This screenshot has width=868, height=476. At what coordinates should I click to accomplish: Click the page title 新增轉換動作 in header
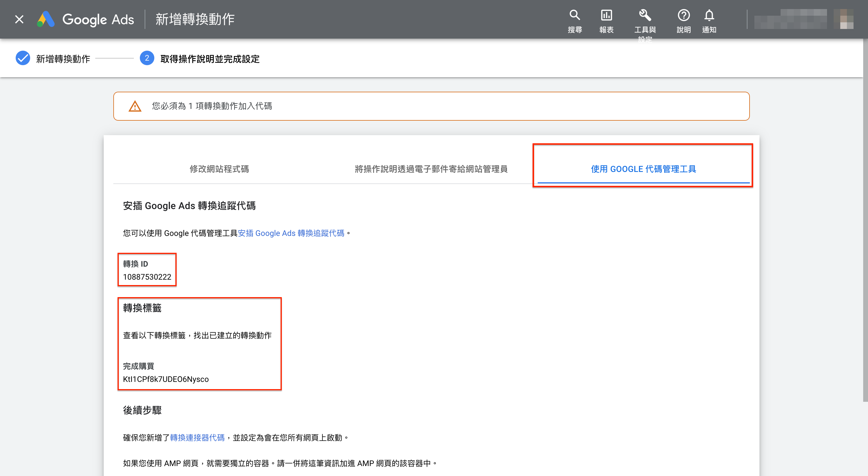click(195, 19)
